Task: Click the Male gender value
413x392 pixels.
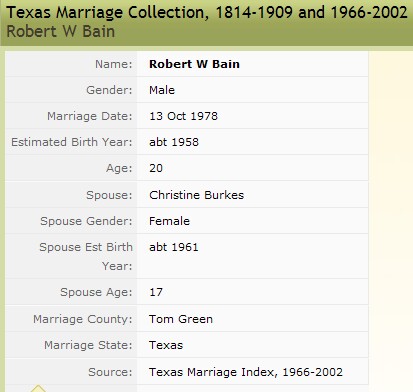Action: 162,90
